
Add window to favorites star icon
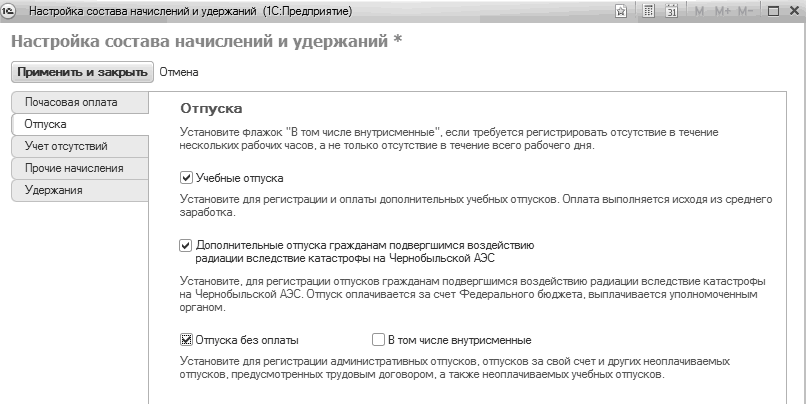click(x=621, y=11)
